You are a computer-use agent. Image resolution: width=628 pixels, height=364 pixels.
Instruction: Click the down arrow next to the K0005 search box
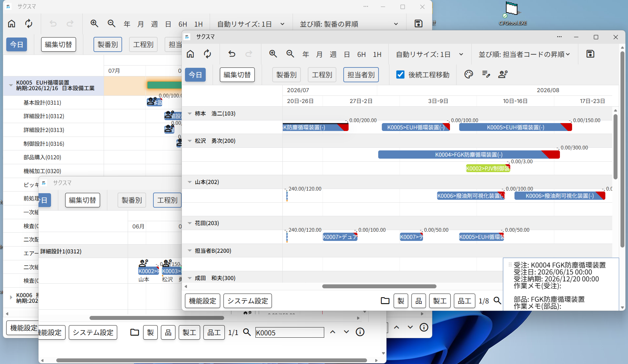pyautogui.click(x=346, y=332)
